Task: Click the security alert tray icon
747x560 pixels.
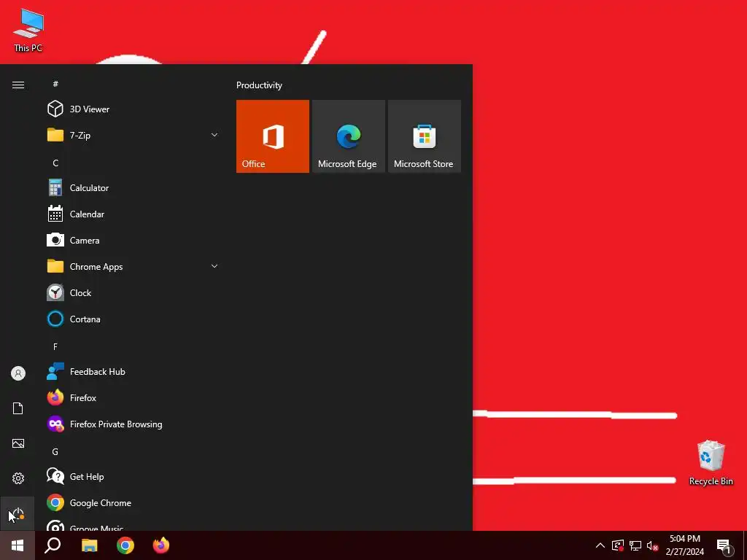Action: pos(617,545)
